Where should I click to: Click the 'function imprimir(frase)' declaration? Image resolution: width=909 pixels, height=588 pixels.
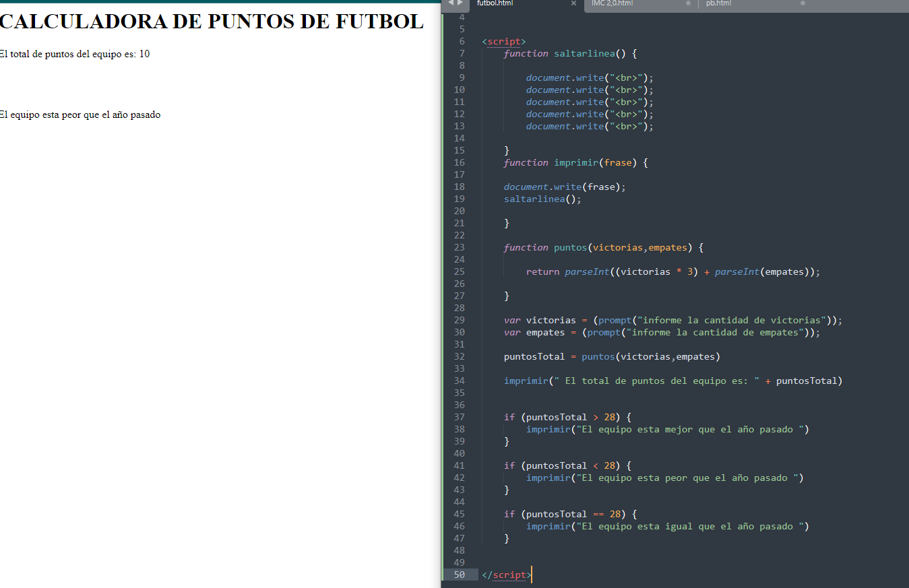(575, 162)
